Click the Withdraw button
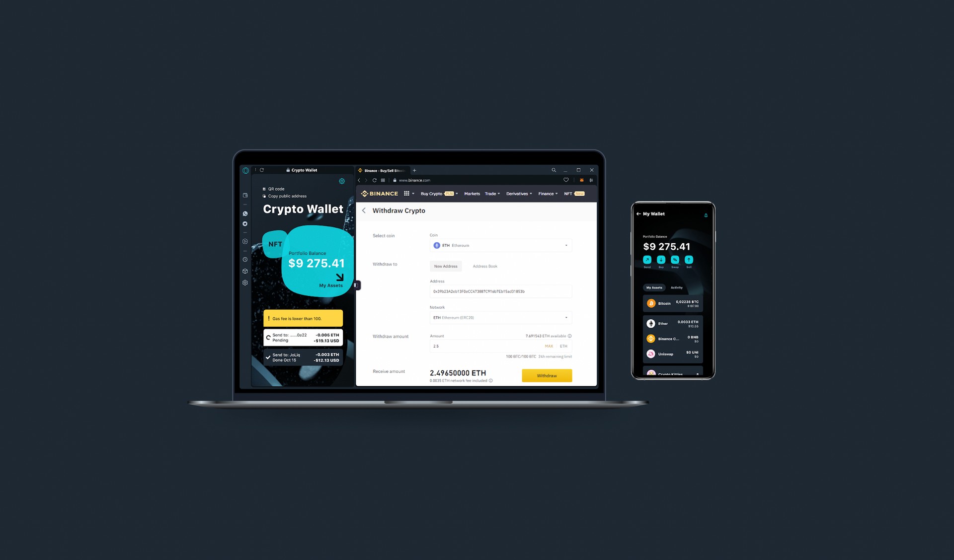This screenshot has width=954, height=560. click(547, 375)
